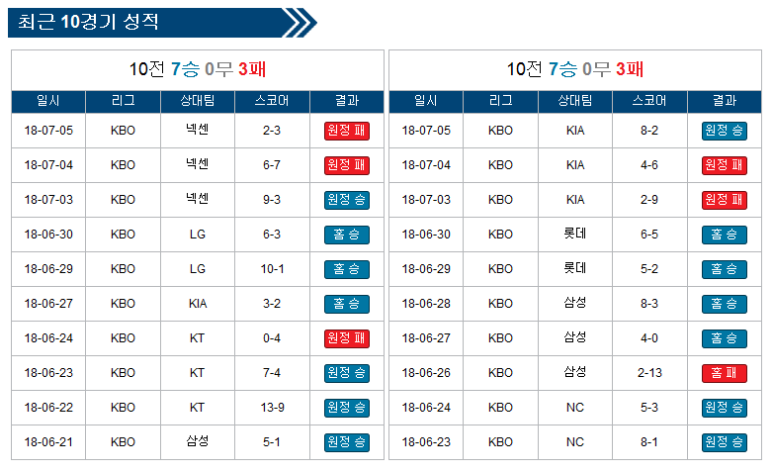The width and height of the screenshot is (773, 472).
Task: Click 삼성 in the 18-06-28 row
Action: pyautogui.click(x=575, y=302)
